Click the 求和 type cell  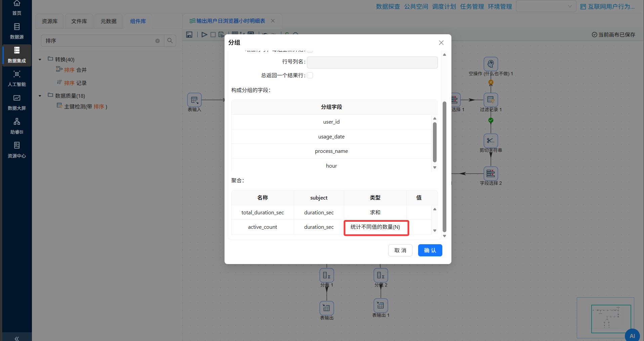[375, 212]
